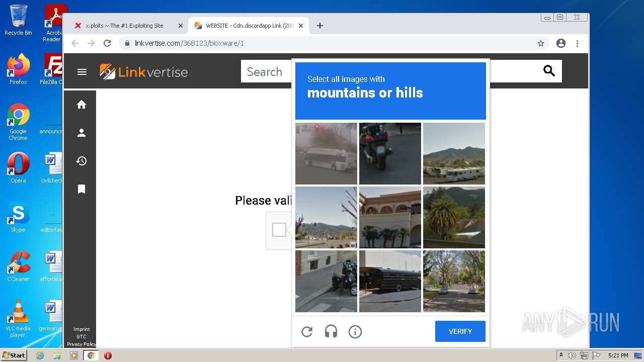Tick the validation captcha checkbox
Screen dimensions: 644x362
click(279, 230)
